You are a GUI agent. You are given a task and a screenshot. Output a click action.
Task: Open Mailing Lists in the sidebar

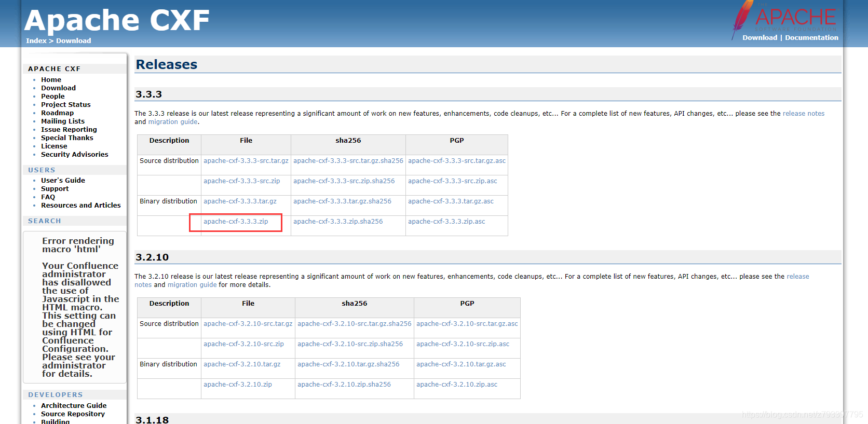point(63,121)
